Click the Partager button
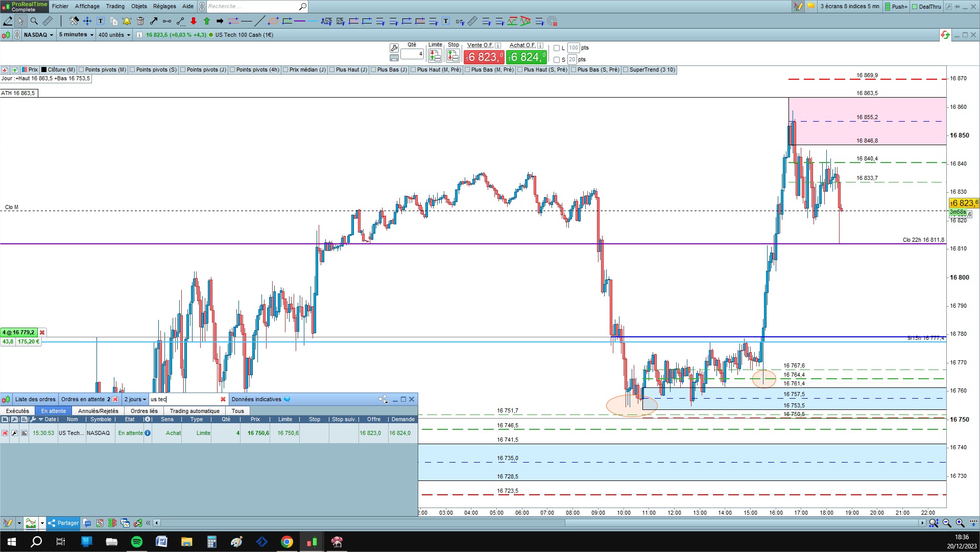 pos(63,523)
